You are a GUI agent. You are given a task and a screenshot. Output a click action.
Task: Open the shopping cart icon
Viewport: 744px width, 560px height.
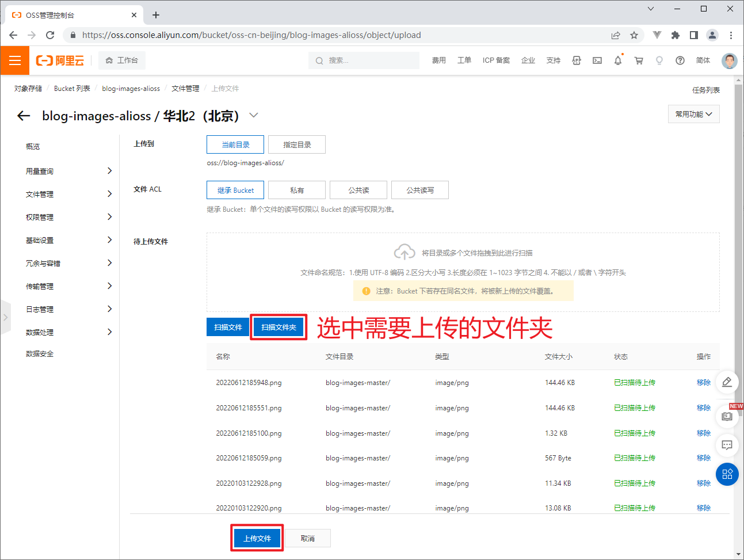[x=639, y=60]
